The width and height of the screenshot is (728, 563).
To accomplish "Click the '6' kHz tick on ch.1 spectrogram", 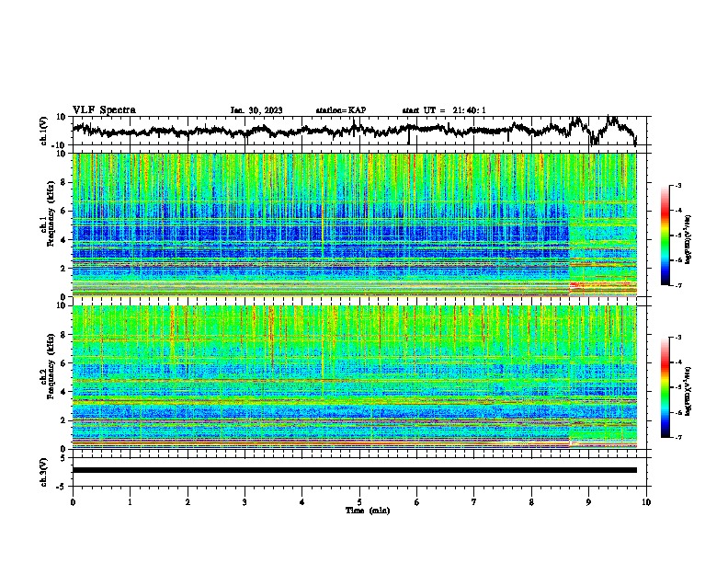I will [63, 211].
